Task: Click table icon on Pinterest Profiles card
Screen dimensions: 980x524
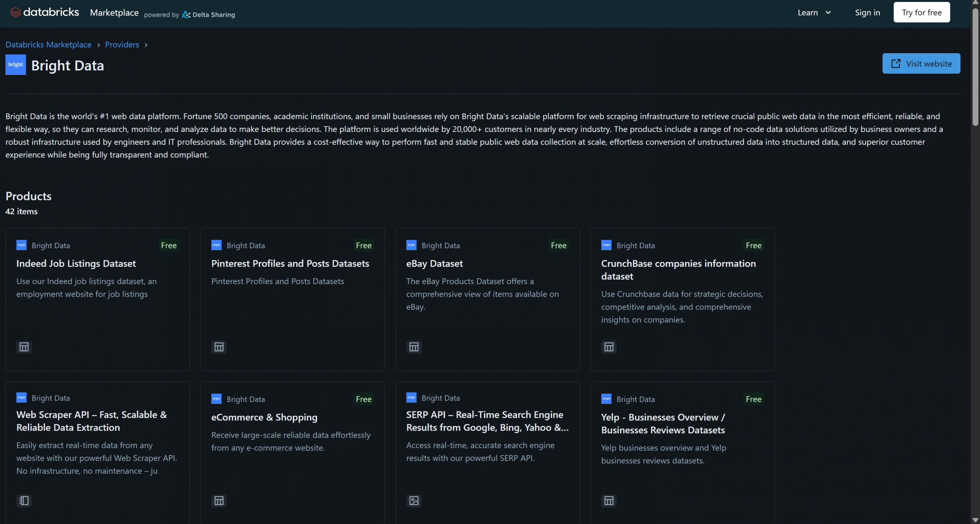Action: tap(219, 347)
